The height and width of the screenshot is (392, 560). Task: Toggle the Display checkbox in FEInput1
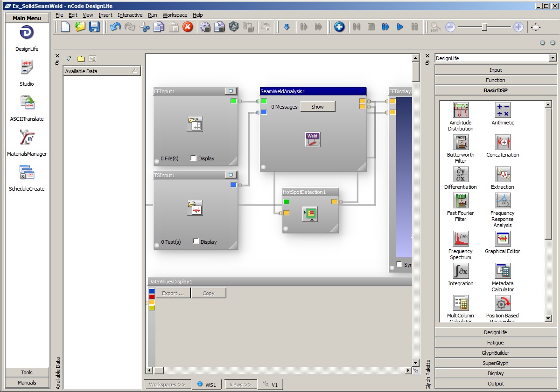194,158
